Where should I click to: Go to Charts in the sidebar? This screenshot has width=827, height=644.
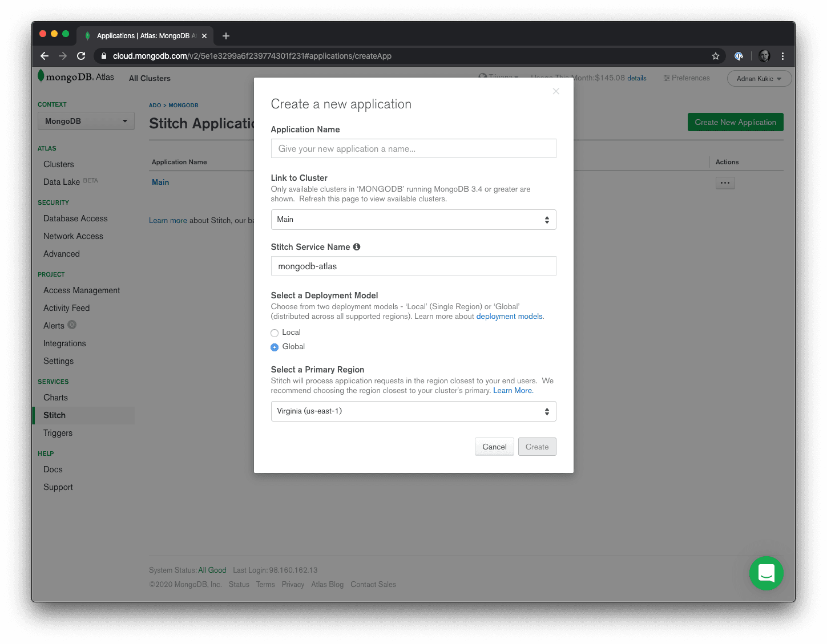[55, 398]
